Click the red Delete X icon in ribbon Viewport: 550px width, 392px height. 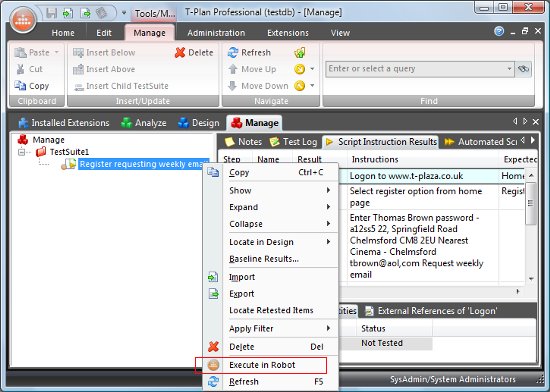pyautogui.click(x=180, y=53)
